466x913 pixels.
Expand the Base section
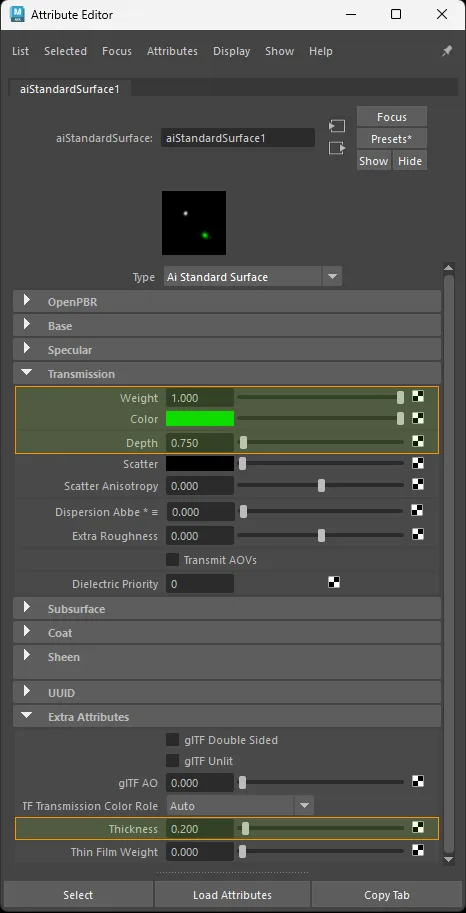point(27,324)
